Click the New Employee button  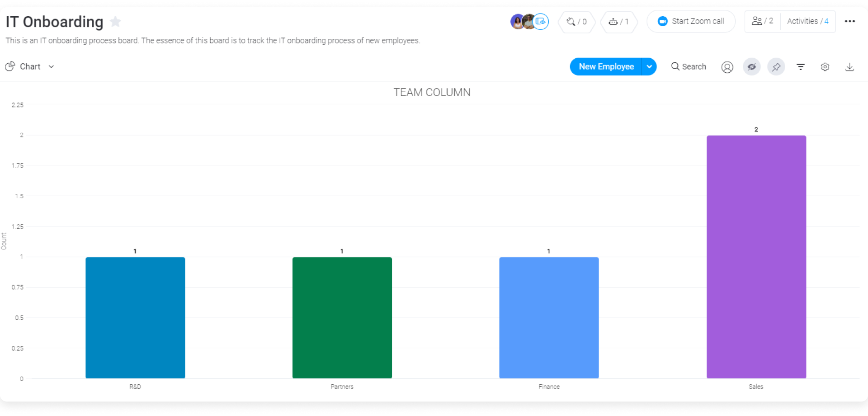coord(606,66)
